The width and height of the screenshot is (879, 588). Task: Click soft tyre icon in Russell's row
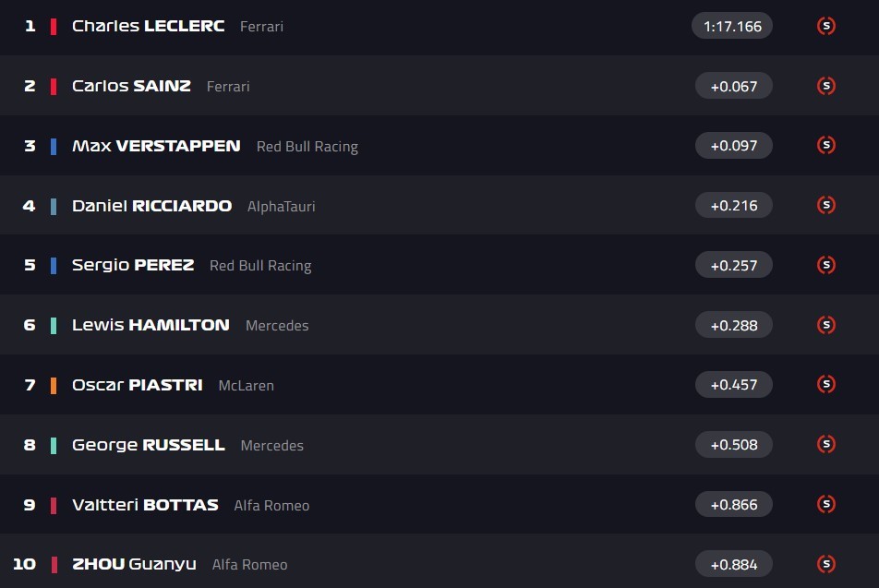tap(826, 444)
